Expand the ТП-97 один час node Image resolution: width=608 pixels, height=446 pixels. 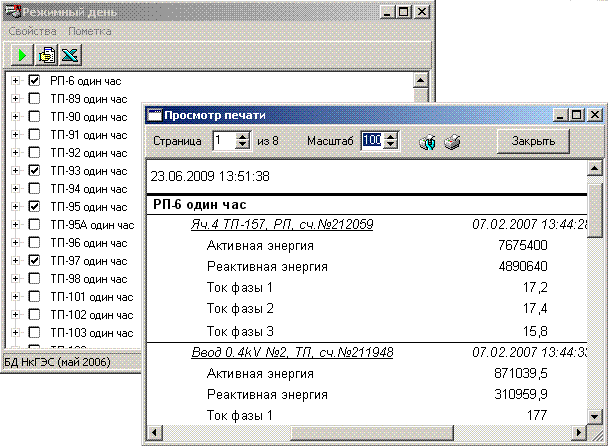tap(15, 260)
